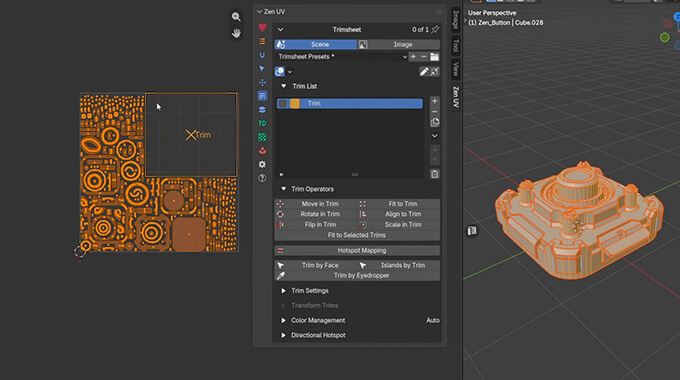Screen dimensions: 680x380
Task: Pin the Trimsheet panel
Action: (x=435, y=29)
